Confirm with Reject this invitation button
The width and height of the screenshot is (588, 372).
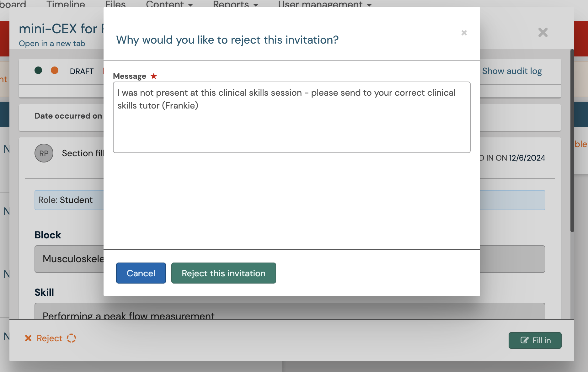click(x=224, y=273)
